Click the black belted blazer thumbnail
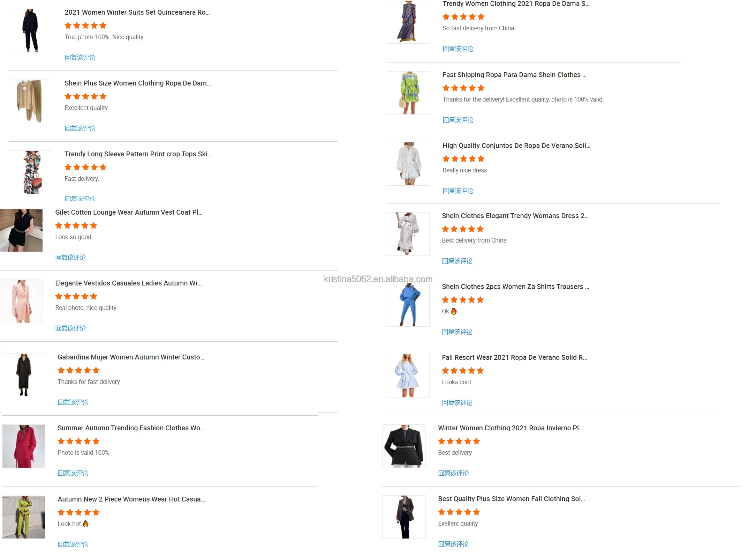Viewport: 756px width, 557px height. [404, 446]
